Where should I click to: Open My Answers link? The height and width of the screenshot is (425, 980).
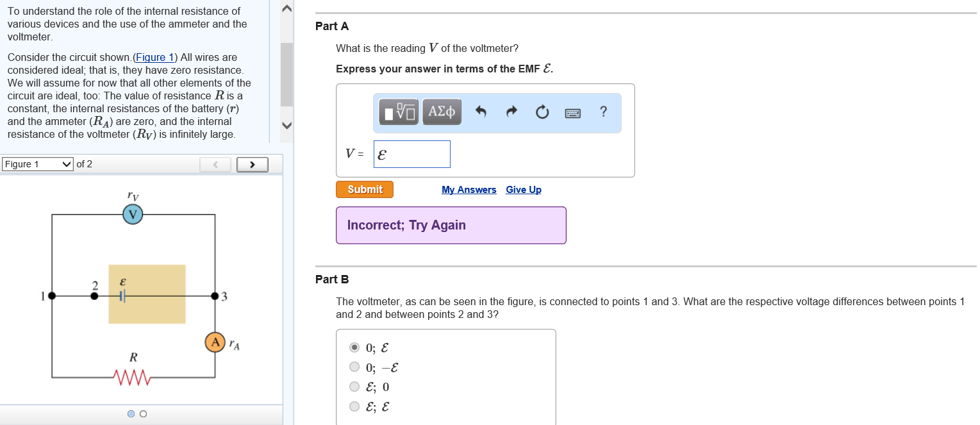(x=469, y=190)
